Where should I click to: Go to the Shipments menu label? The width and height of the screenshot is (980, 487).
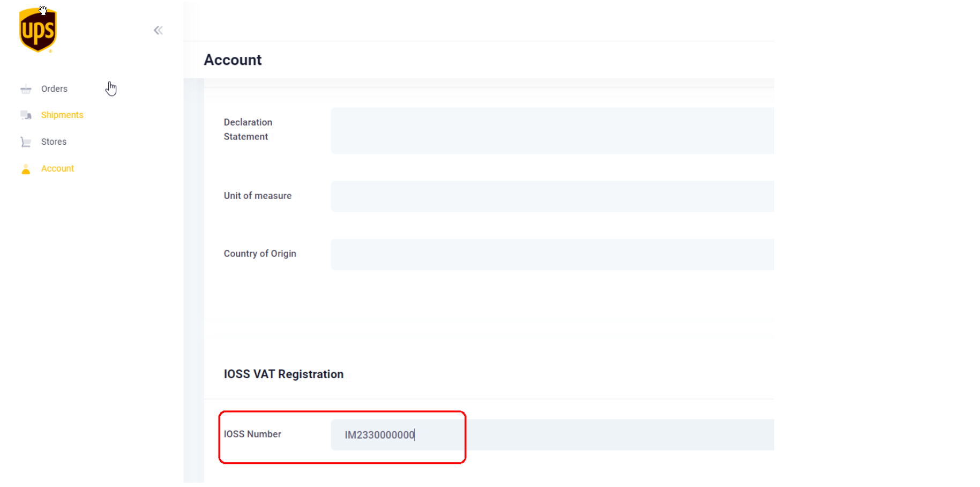[x=62, y=115]
